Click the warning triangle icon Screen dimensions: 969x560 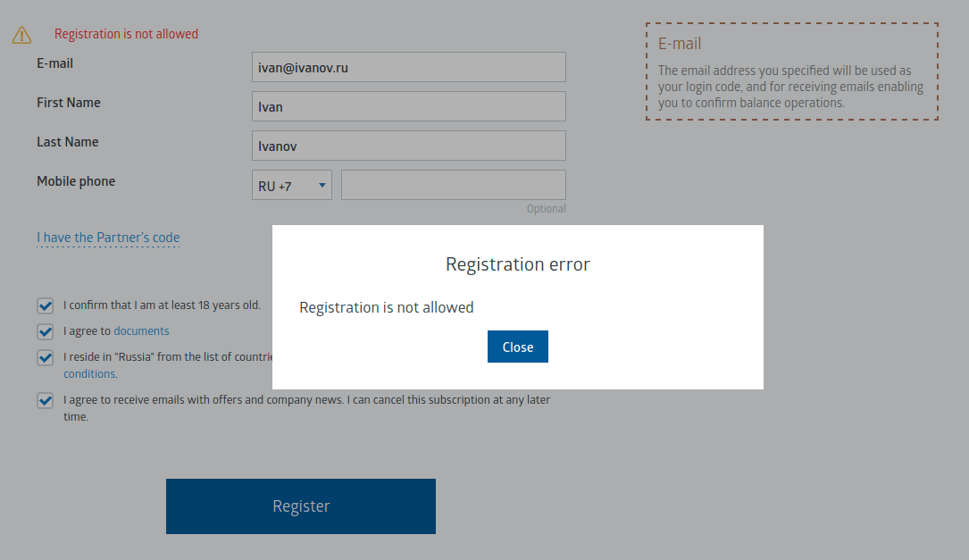point(21,35)
